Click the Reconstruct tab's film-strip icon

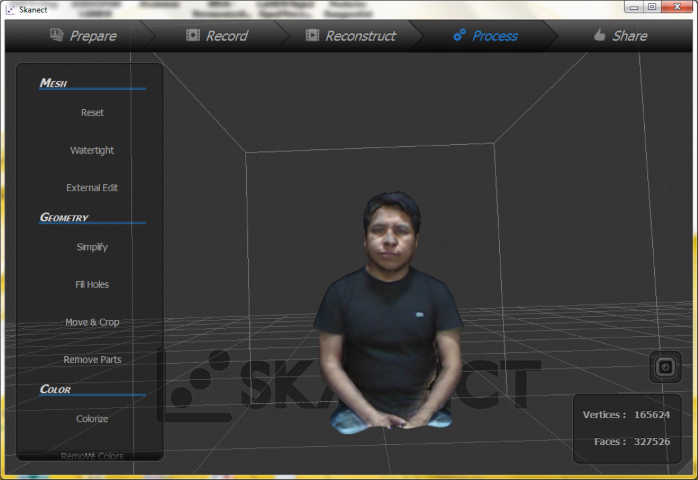point(312,35)
